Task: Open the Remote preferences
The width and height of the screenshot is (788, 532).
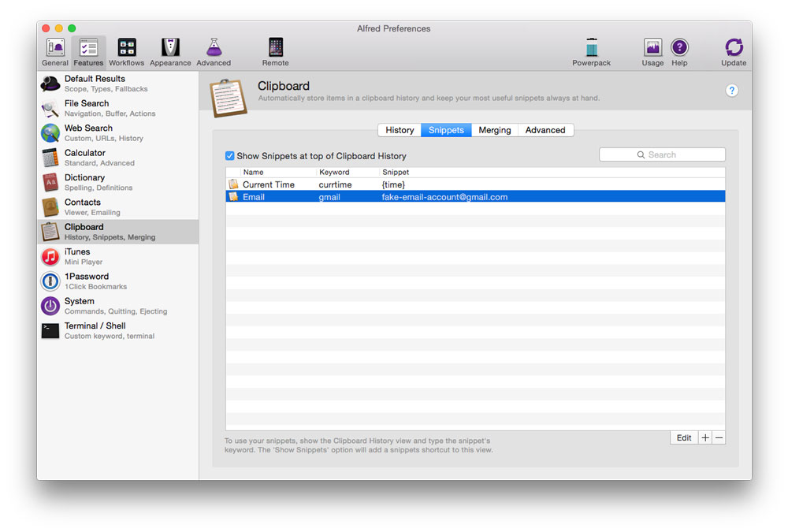Action: (x=275, y=49)
